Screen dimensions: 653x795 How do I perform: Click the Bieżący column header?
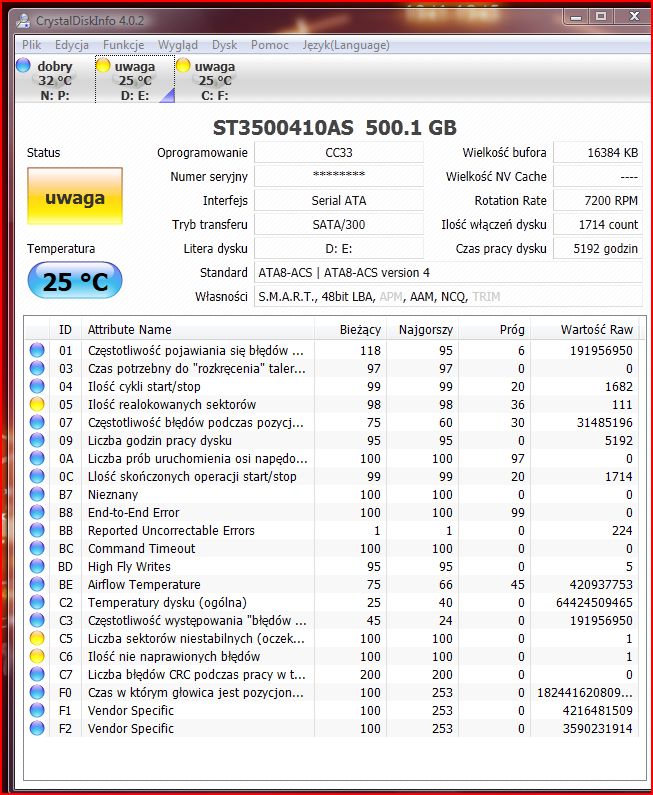tap(350, 330)
